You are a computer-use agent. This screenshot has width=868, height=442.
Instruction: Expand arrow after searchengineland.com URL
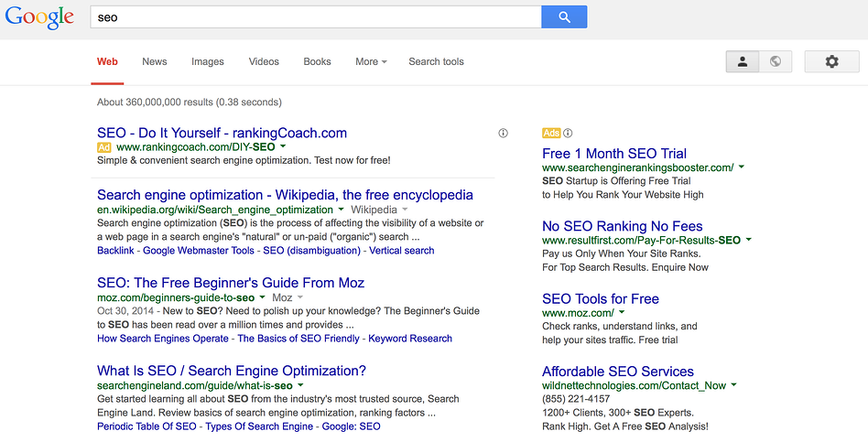(300, 385)
